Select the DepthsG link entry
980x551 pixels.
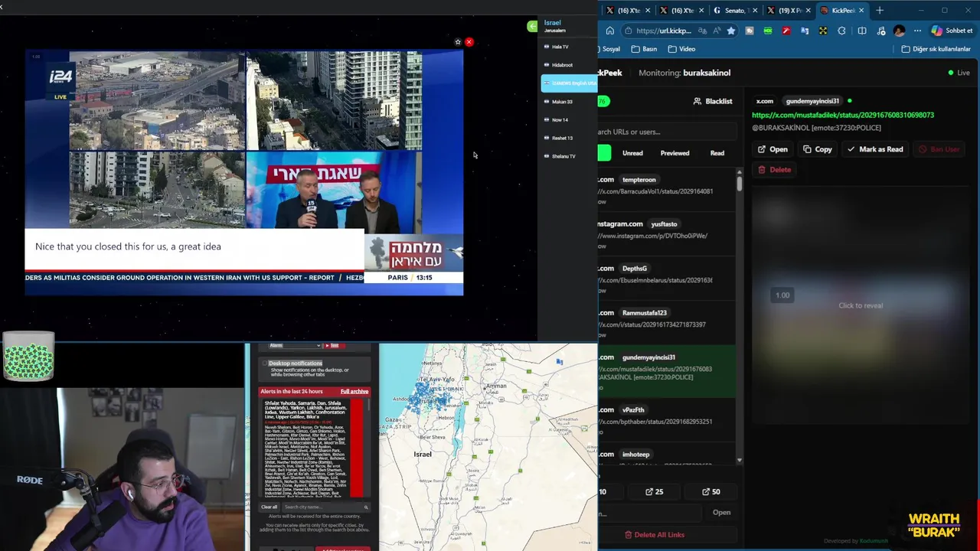pyautogui.click(x=666, y=279)
